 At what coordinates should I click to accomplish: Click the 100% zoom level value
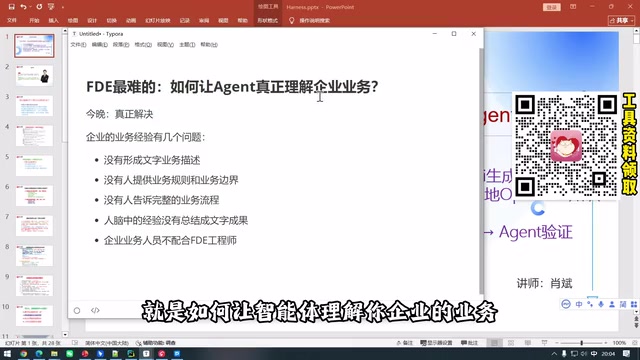[619, 343]
